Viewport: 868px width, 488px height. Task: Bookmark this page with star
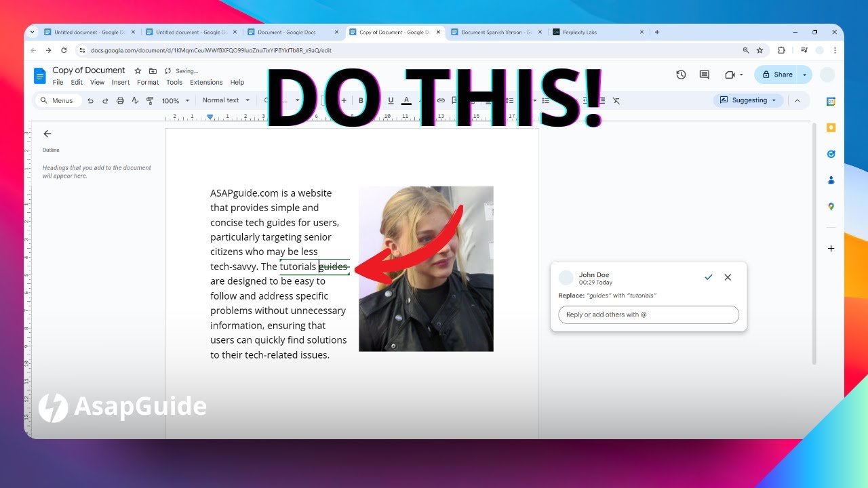click(x=759, y=50)
